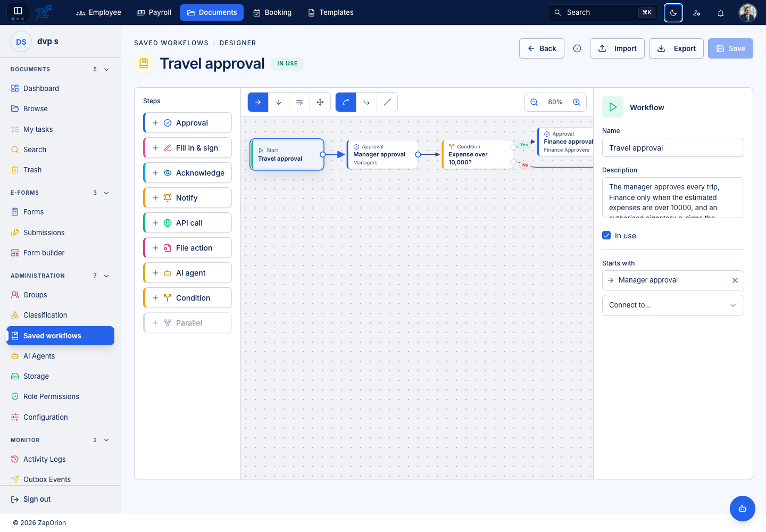This screenshot has width=766, height=532.
Task: Open the Booking menu
Action: [x=272, y=12]
